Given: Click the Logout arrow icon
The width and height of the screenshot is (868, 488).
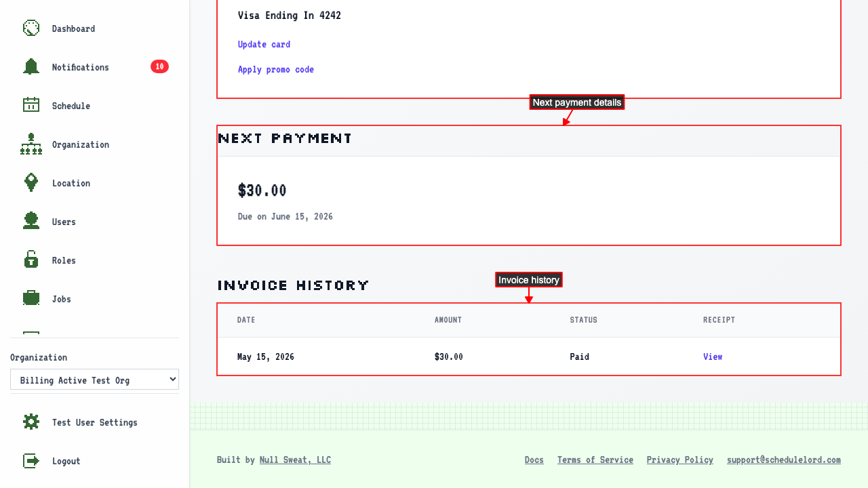Looking at the screenshot, I should coord(31,460).
